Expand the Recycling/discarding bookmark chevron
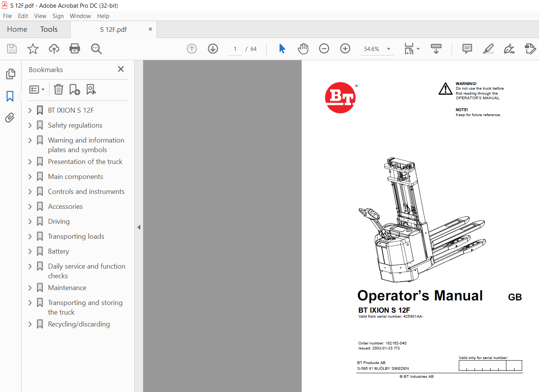This screenshot has height=392, width=539. point(30,324)
